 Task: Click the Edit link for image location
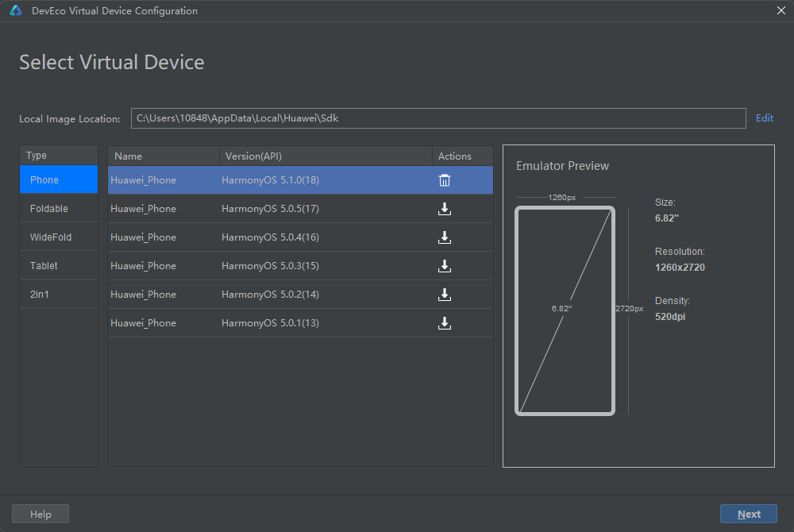tap(764, 118)
